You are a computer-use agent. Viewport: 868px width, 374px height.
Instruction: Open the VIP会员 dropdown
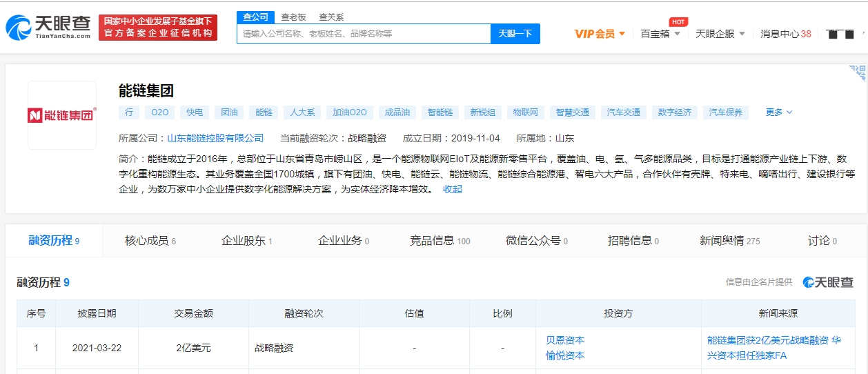click(x=600, y=33)
